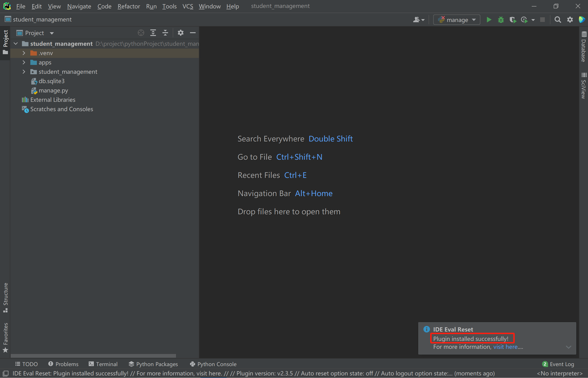Click Run with Coverage icon

[x=513, y=20]
